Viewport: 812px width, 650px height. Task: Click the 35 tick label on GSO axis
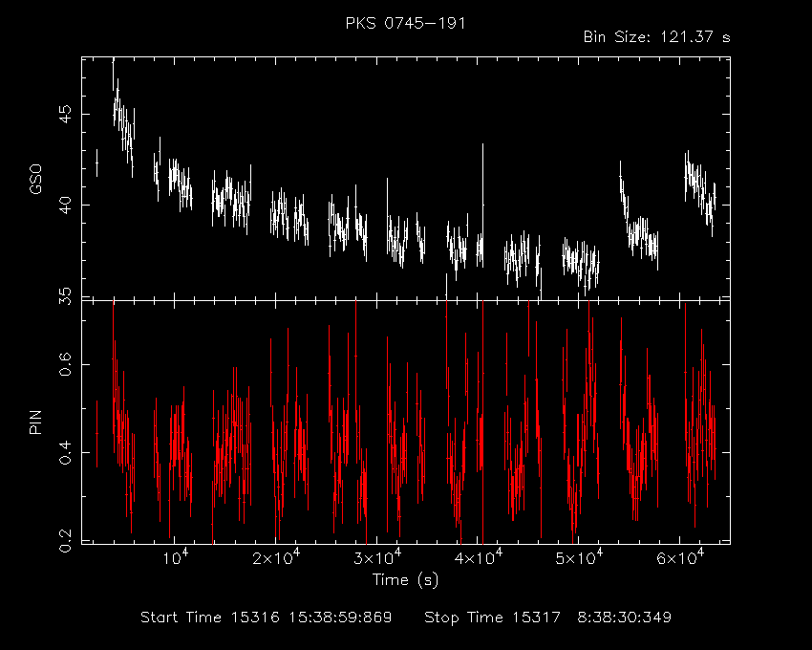click(x=65, y=295)
